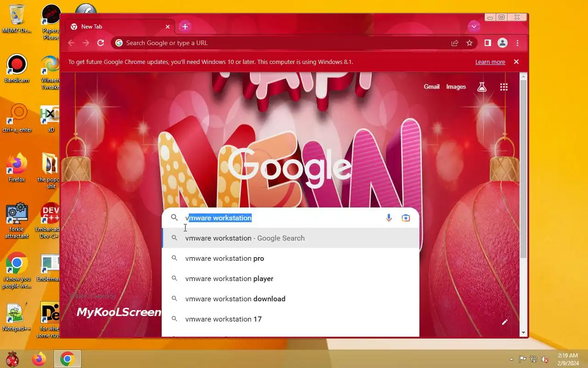Bookmark this tab with the star icon
Viewport: 588px width, 368px height.
469,43
